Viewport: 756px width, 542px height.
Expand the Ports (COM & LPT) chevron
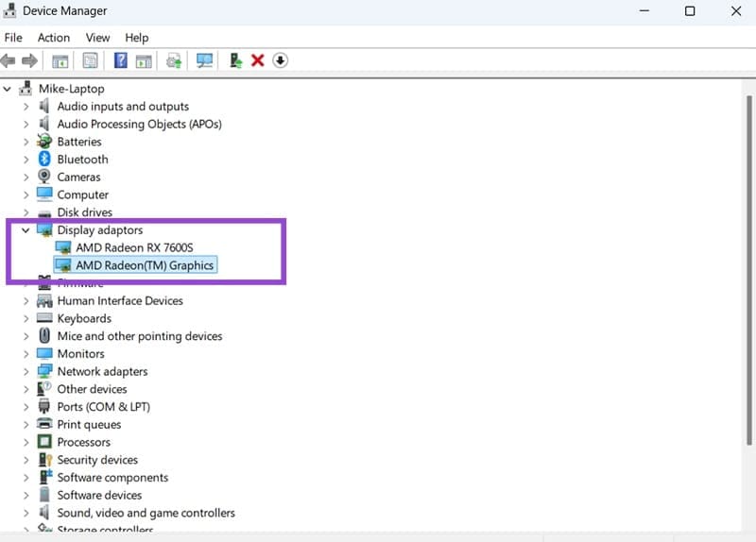26,407
